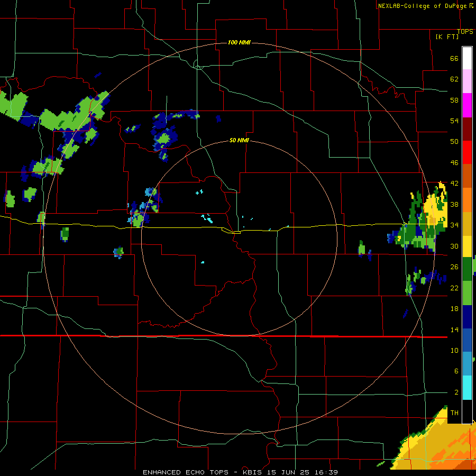Select the cyan legend swatch
The height and width of the screenshot is (476, 476).
[x=467, y=388]
